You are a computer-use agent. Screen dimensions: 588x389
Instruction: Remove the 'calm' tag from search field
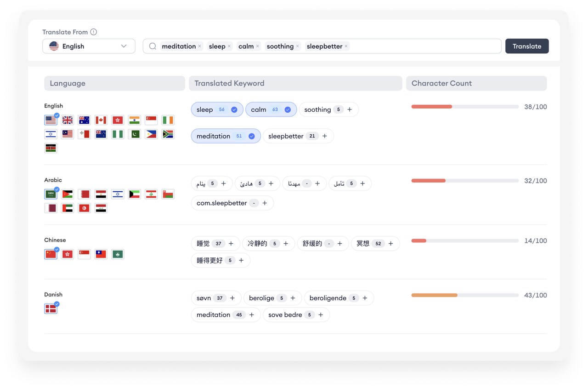pyautogui.click(x=257, y=46)
